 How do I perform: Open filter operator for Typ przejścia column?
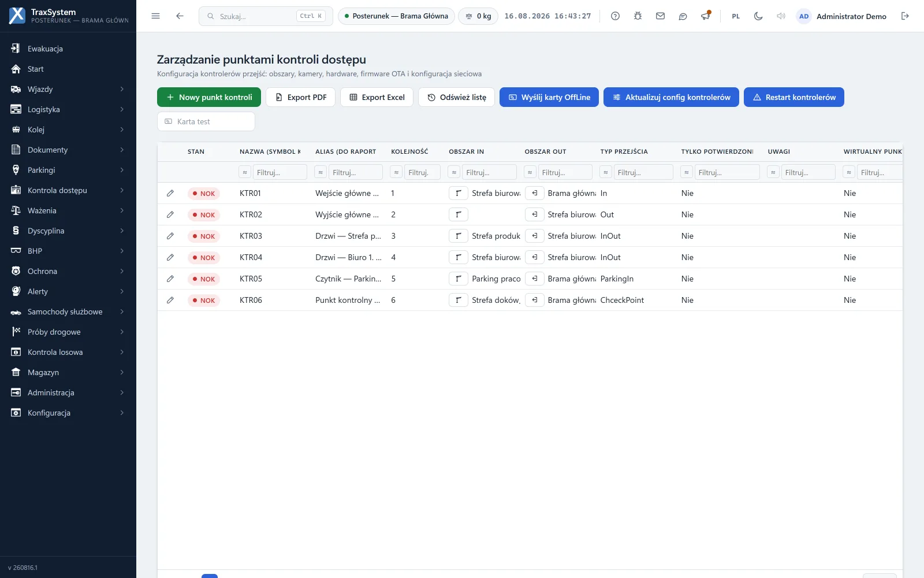pyautogui.click(x=605, y=172)
